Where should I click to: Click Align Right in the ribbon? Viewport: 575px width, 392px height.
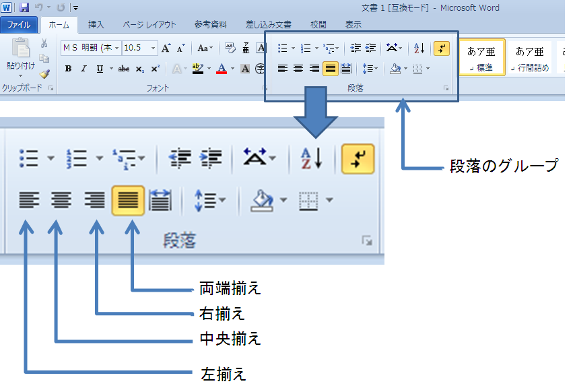click(x=314, y=69)
